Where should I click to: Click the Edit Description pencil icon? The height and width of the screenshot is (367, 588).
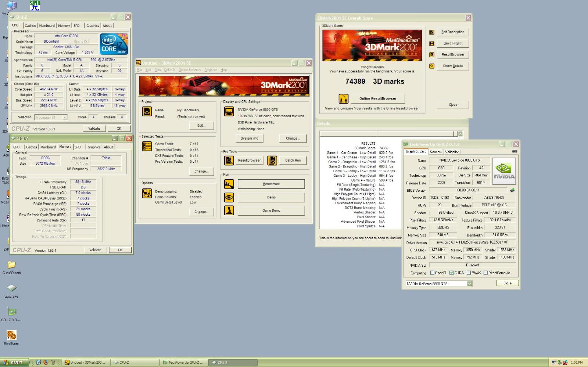[432, 32]
